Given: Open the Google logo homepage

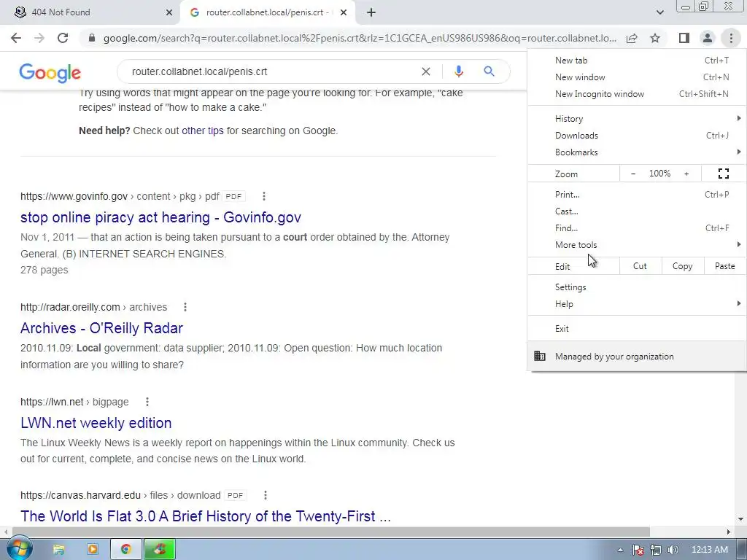Looking at the screenshot, I should point(50,72).
